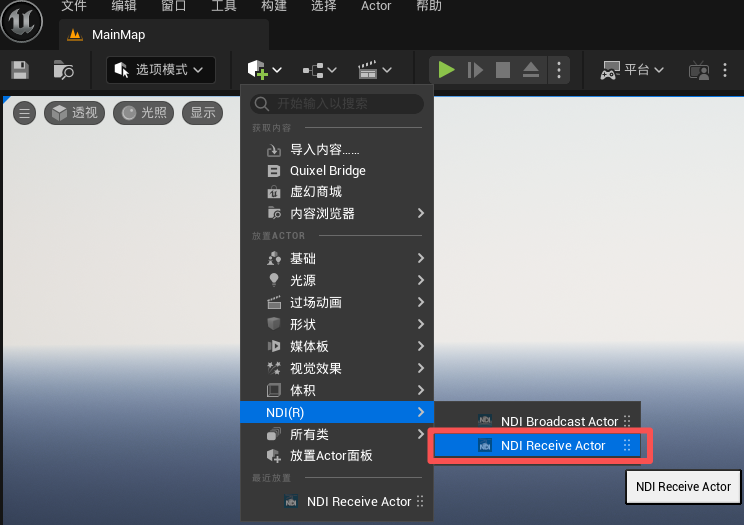This screenshot has width=744, height=525.
Task: Switch viewport 透视 perspective mode
Action: tap(74, 113)
